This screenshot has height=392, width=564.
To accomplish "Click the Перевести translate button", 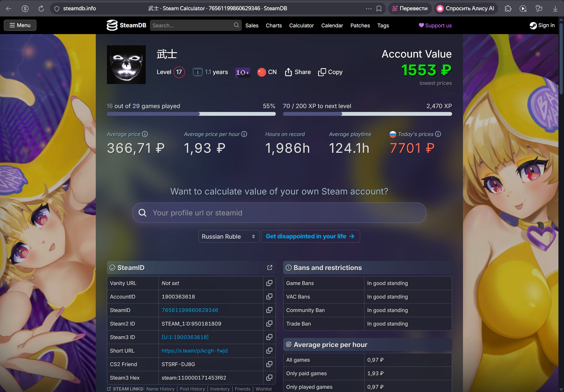I will coord(410,9).
